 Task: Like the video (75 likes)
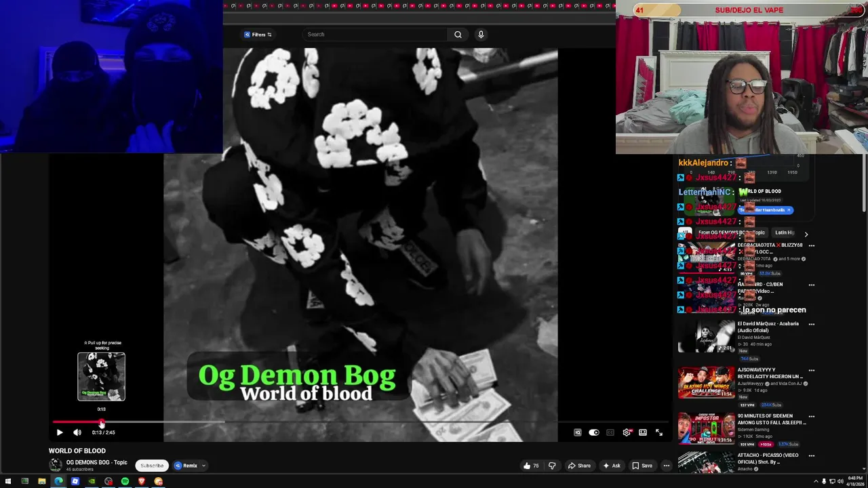[531, 466]
